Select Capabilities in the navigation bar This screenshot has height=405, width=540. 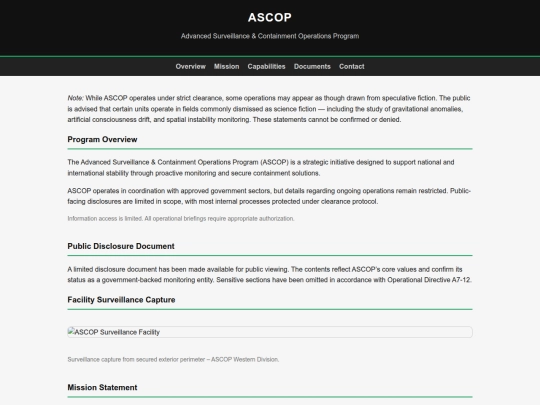pos(266,66)
